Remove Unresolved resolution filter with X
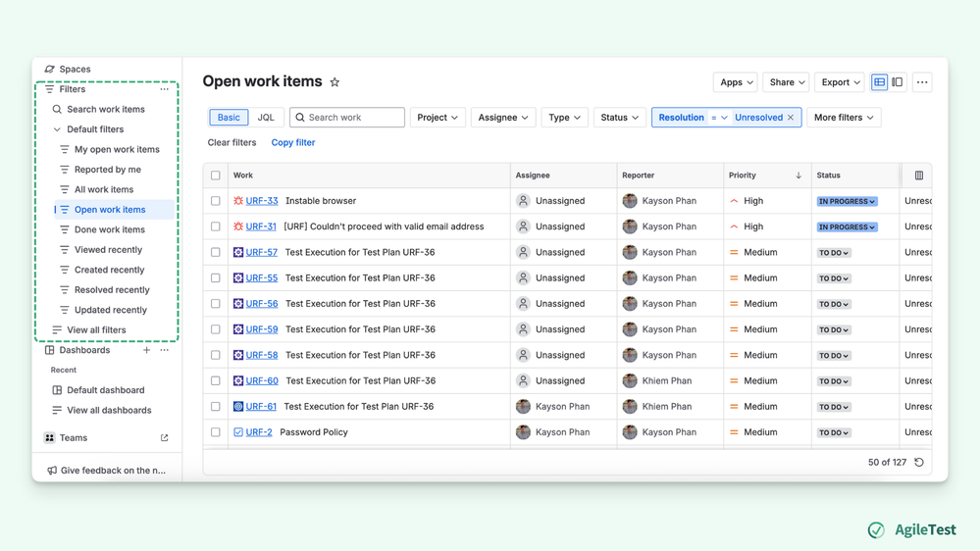This screenshot has height=551, width=980. click(x=791, y=118)
